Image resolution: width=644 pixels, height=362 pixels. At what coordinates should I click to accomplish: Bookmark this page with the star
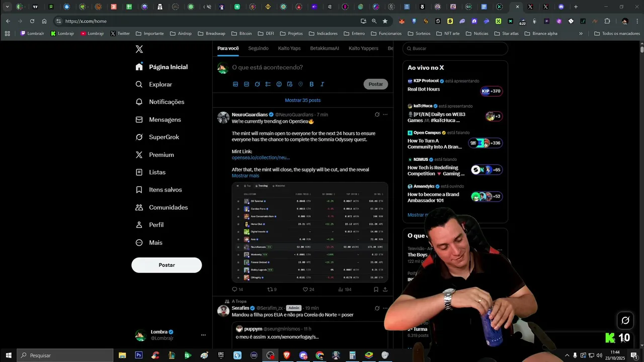pos(385,21)
